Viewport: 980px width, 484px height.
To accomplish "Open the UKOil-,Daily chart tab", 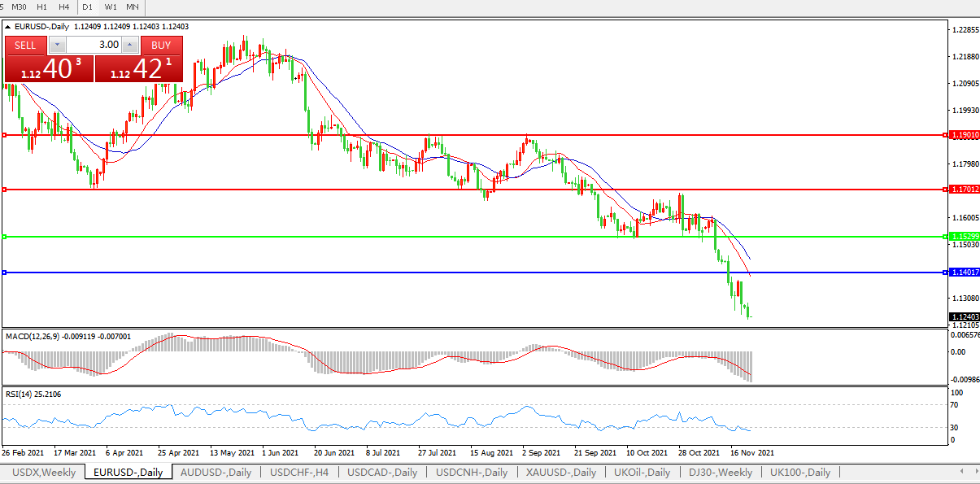I will coord(642,473).
